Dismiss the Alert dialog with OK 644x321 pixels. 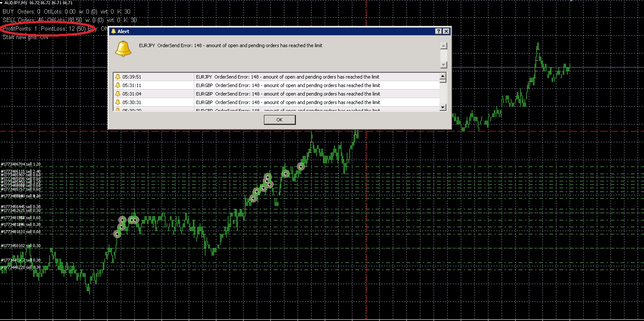pos(279,120)
